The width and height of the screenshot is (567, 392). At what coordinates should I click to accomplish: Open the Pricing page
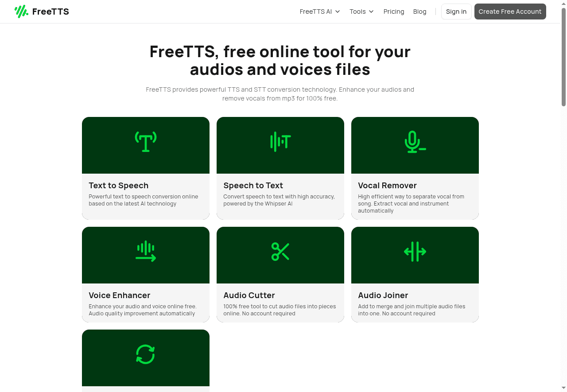point(393,12)
